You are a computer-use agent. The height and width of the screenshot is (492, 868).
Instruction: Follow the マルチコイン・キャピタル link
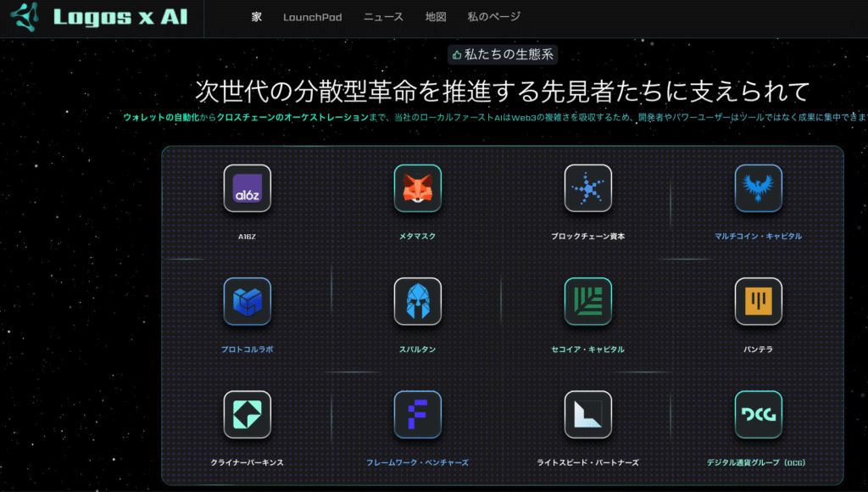(758, 236)
